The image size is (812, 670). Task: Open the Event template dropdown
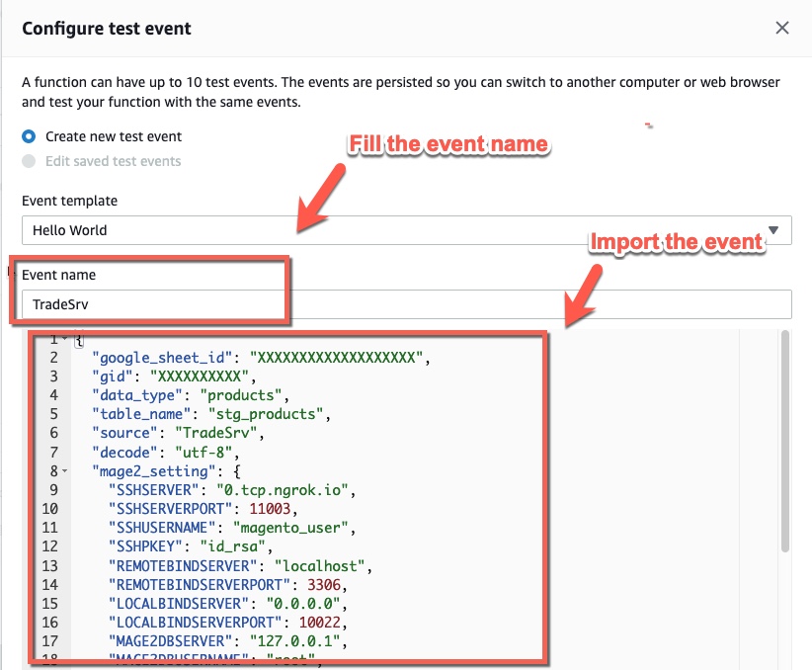[407, 230]
